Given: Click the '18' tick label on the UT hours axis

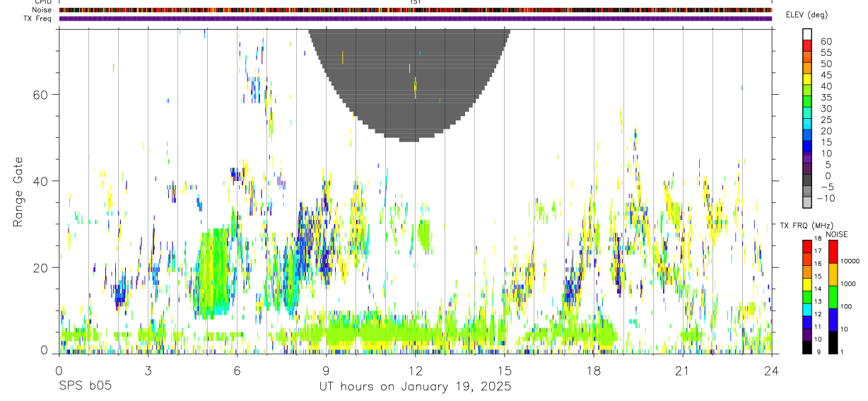Looking at the screenshot, I should point(593,371).
